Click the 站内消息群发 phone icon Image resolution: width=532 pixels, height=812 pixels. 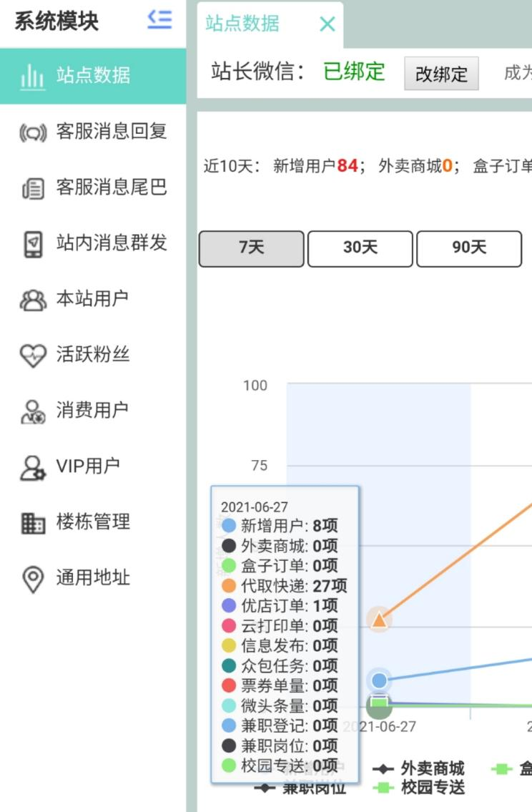point(32,244)
